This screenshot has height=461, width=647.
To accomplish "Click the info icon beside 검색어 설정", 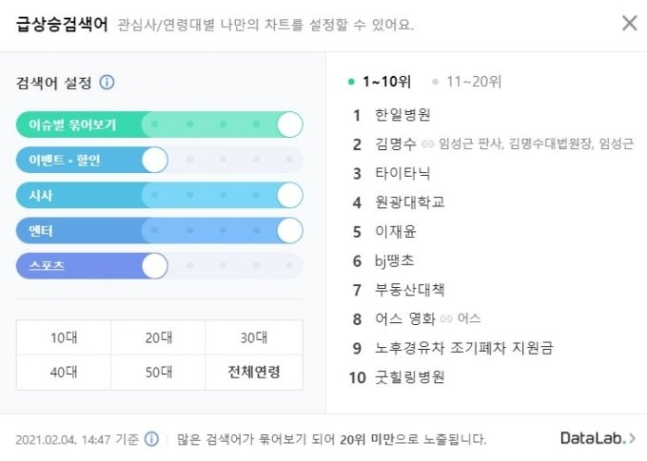I will (107, 83).
